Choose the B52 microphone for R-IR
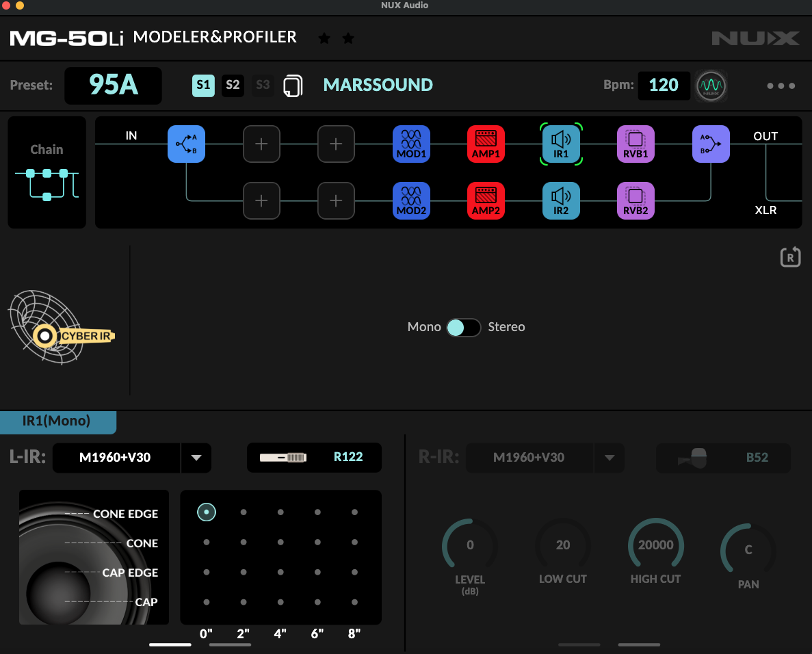Image resolution: width=812 pixels, height=654 pixels. click(723, 458)
